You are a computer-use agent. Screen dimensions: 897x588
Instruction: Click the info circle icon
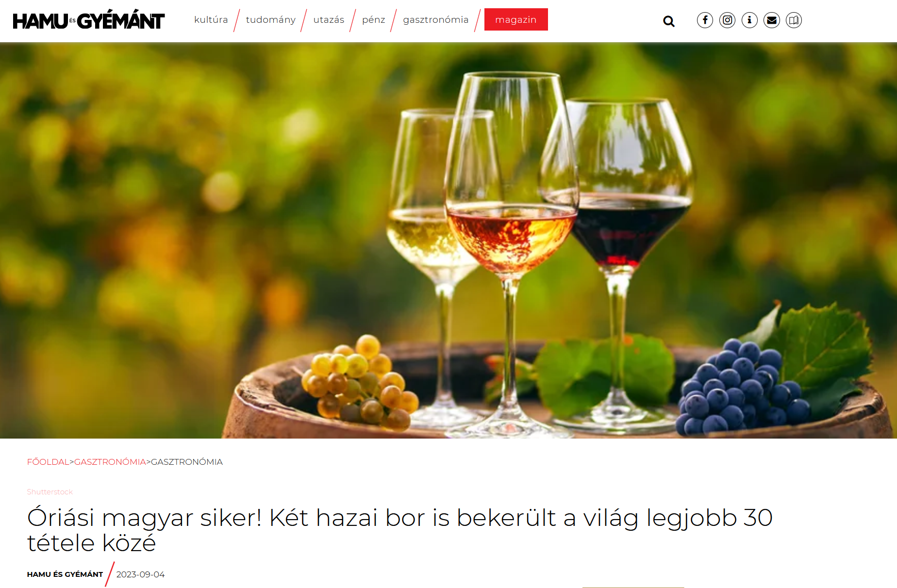(749, 20)
